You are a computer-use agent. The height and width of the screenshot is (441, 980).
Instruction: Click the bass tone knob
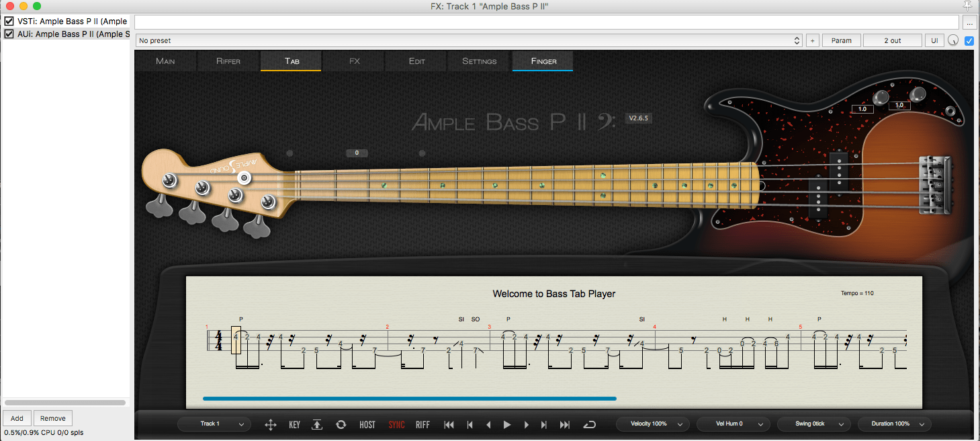tap(918, 93)
